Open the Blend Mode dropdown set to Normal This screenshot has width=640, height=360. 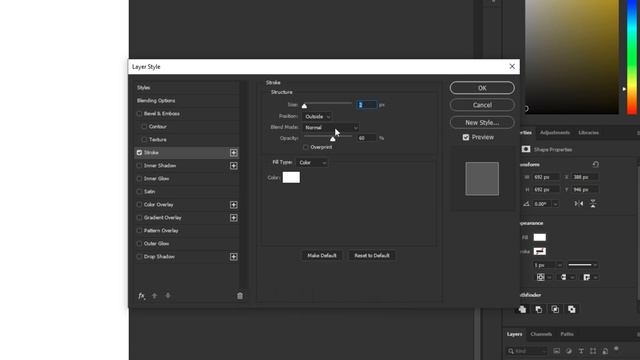[331, 127]
